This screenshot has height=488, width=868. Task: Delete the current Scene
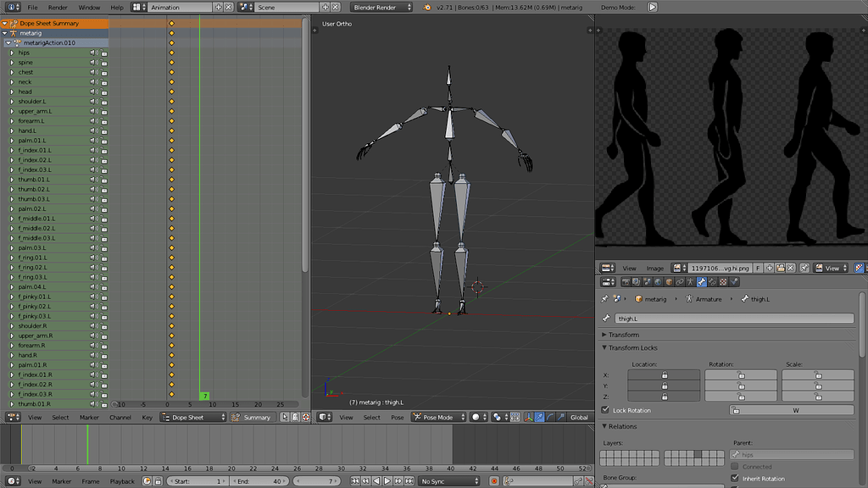tap(335, 7)
